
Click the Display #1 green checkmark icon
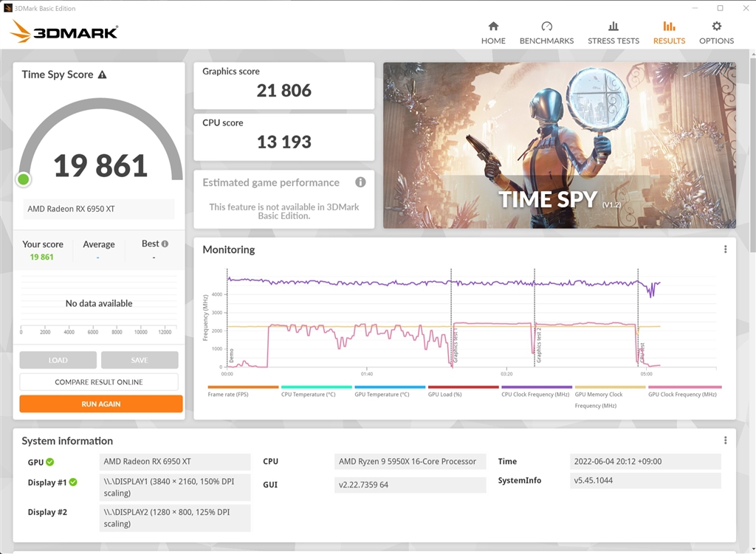73,482
